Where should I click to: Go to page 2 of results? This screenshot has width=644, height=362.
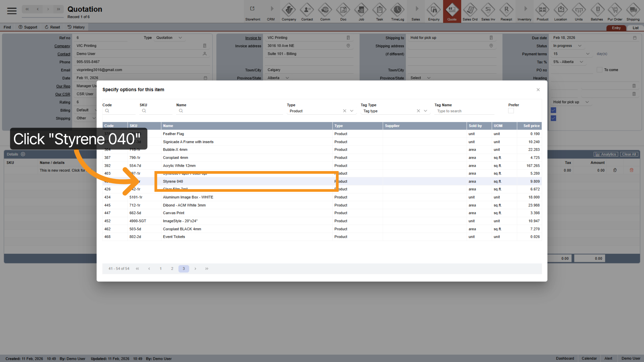point(172,268)
